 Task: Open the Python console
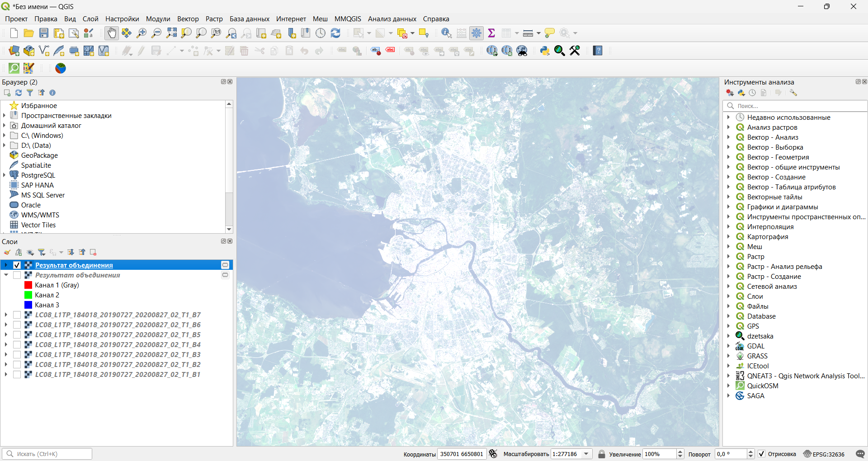coord(545,51)
